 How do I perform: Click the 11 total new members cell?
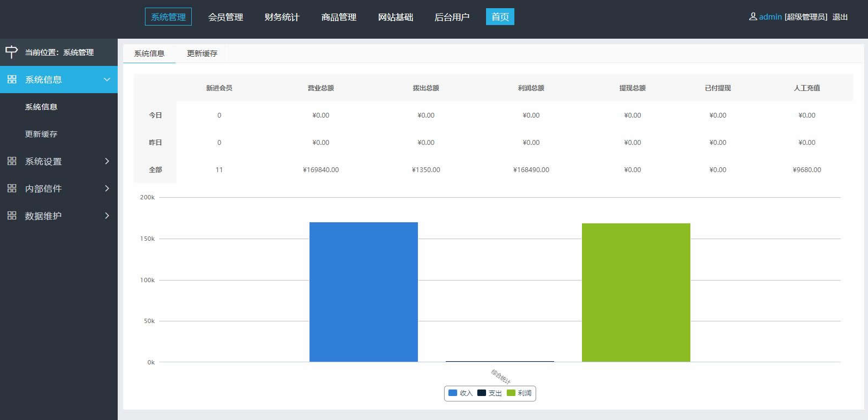coord(219,169)
